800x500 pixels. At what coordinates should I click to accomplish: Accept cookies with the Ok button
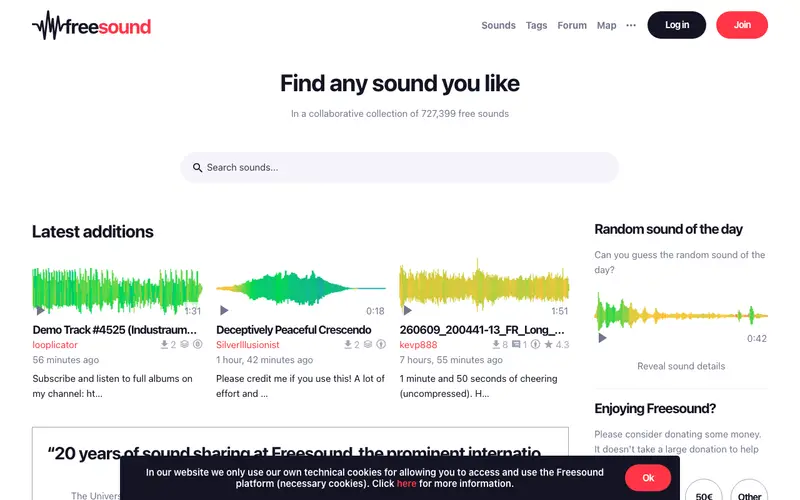(648, 478)
